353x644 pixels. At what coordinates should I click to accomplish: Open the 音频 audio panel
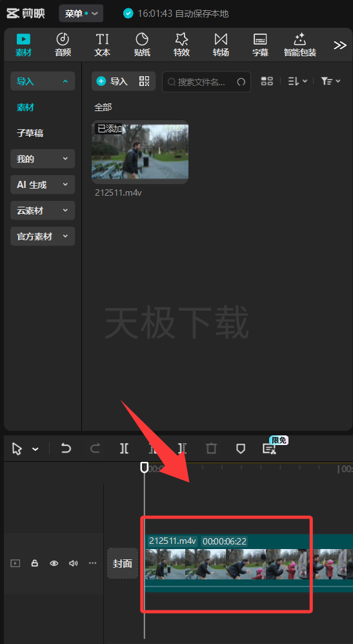(63, 45)
